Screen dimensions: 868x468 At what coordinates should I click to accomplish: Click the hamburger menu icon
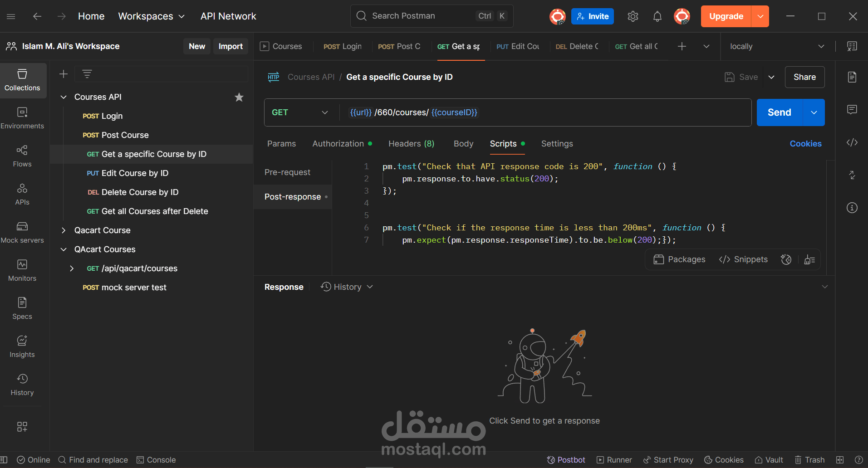[x=11, y=16]
